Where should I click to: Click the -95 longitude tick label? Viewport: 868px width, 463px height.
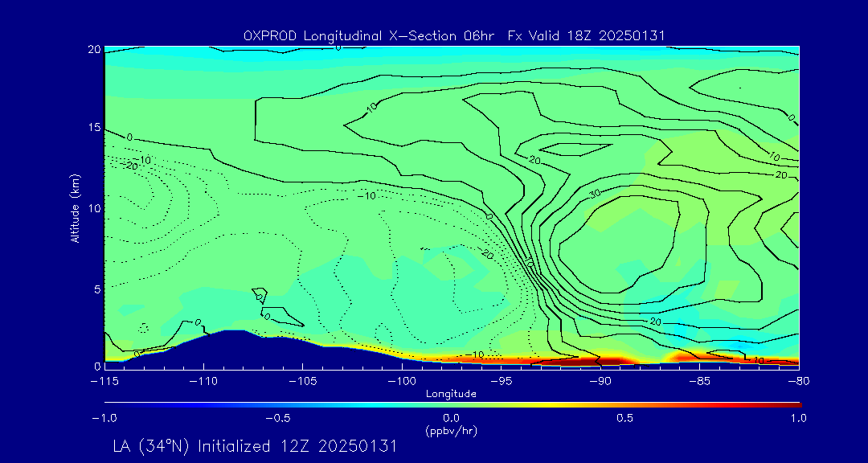pyautogui.click(x=502, y=381)
